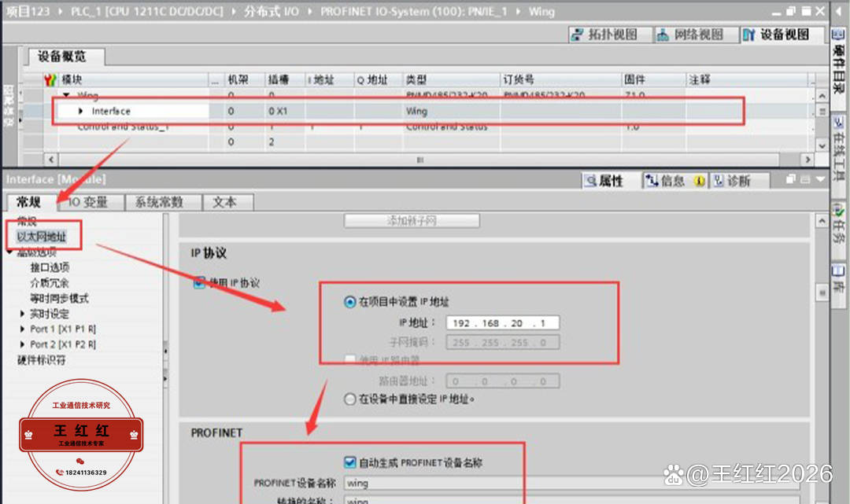Click the 路由器地址 field

[x=502, y=381]
